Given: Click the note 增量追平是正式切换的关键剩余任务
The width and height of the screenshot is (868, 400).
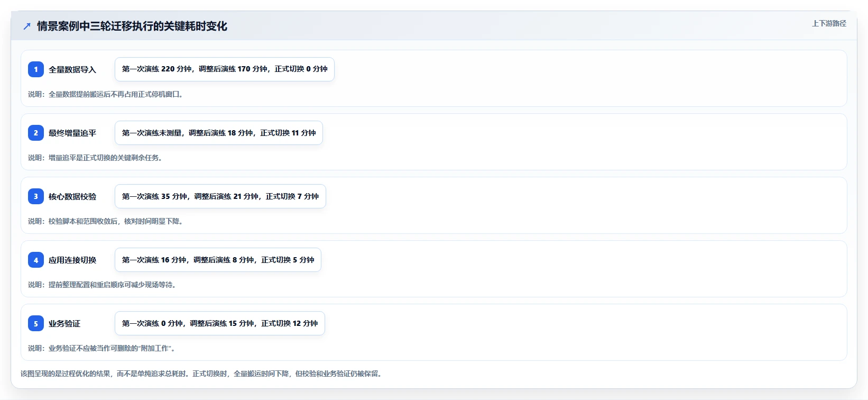Looking at the screenshot, I should [95, 158].
